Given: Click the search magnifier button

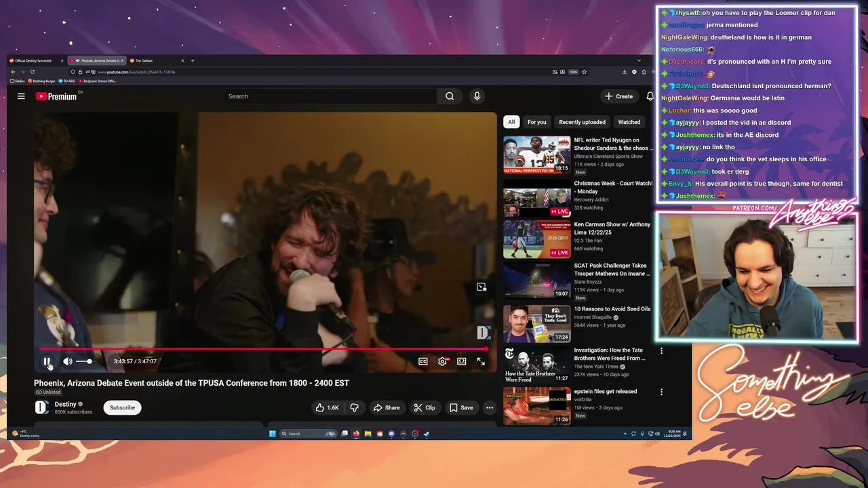Looking at the screenshot, I should click(450, 96).
